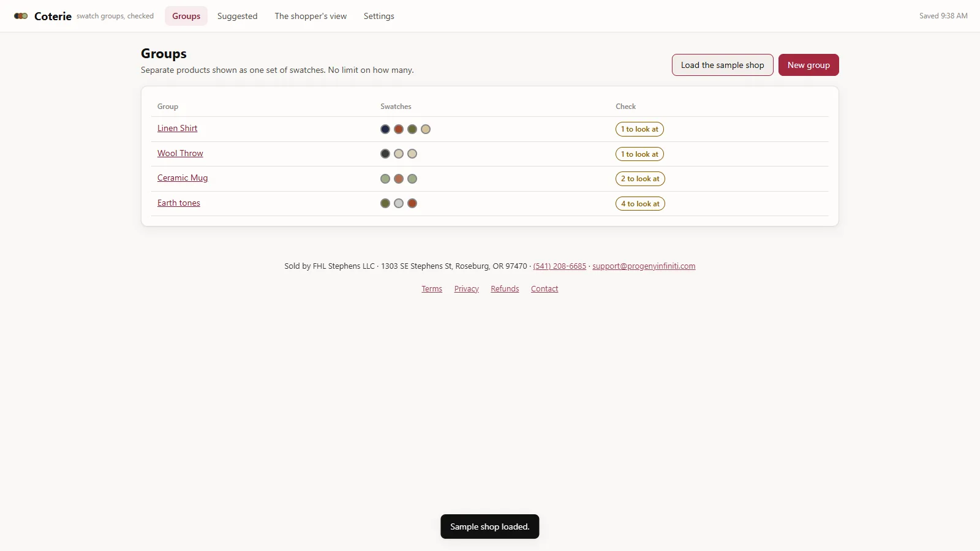980x551 pixels.
Task: Switch to the Suggested tab
Action: (237, 16)
